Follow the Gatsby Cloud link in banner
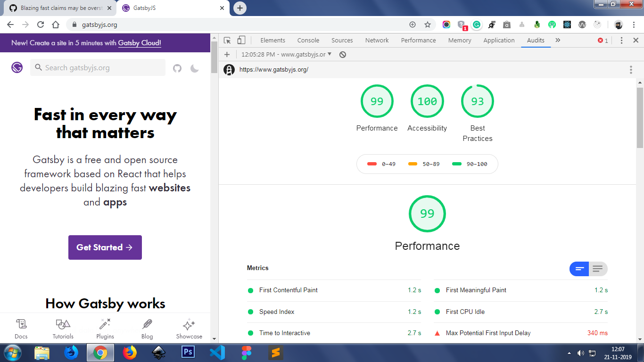Screen dimensions: 644x362 point(140,43)
